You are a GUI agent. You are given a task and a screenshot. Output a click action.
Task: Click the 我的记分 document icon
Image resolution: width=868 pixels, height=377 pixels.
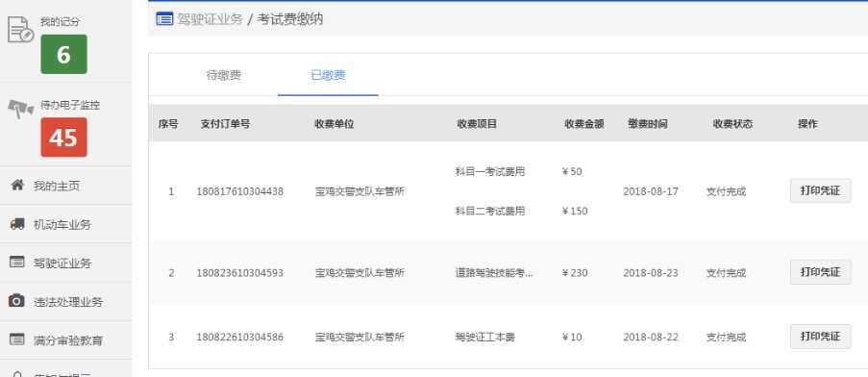[x=20, y=30]
